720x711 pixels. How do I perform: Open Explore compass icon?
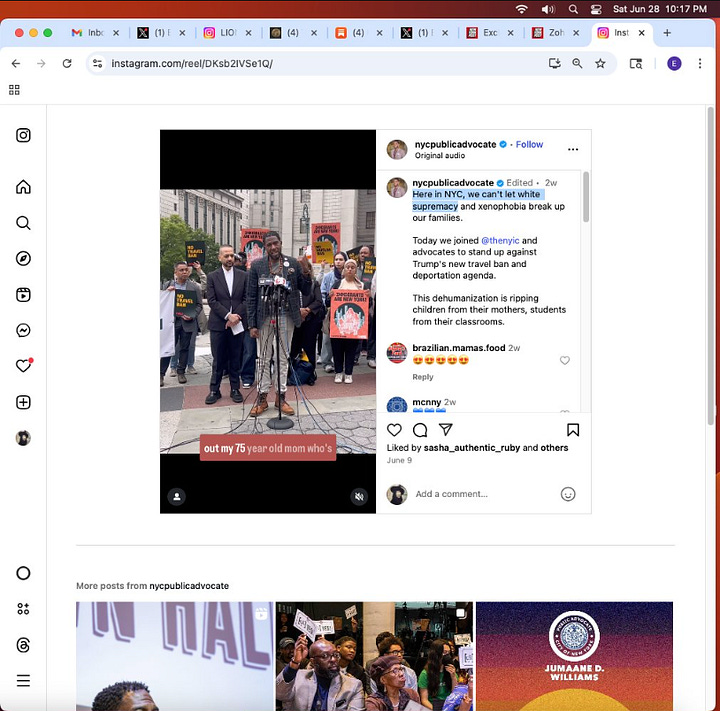pyautogui.click(x=23, y=259)
